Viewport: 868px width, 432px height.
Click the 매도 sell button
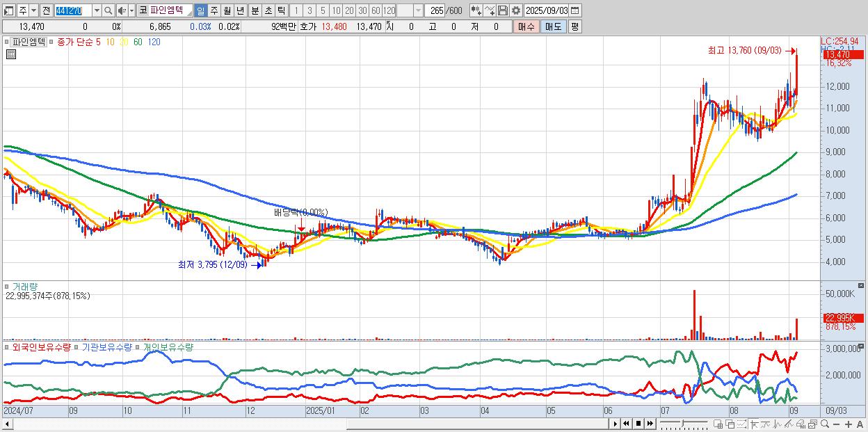(x=554, y=26)
